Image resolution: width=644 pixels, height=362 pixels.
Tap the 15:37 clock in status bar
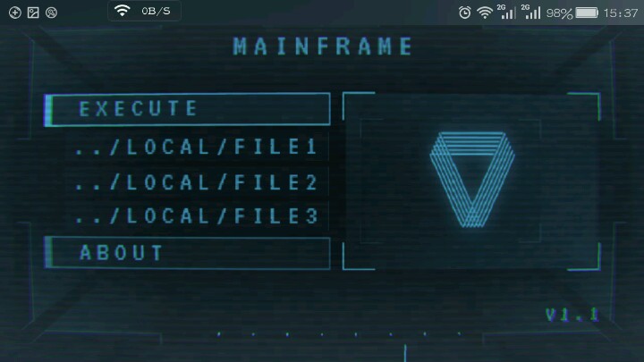point(621,13)
